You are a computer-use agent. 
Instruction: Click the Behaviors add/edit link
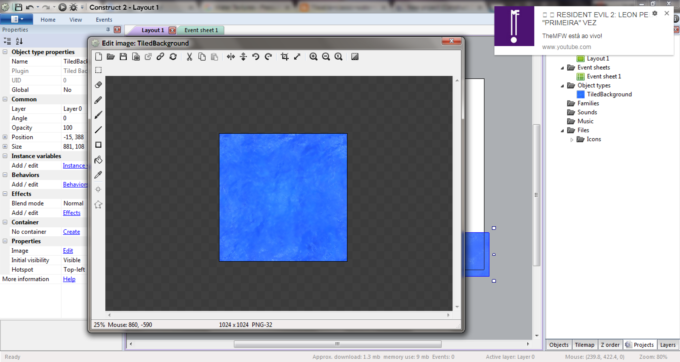pos(75,185)
